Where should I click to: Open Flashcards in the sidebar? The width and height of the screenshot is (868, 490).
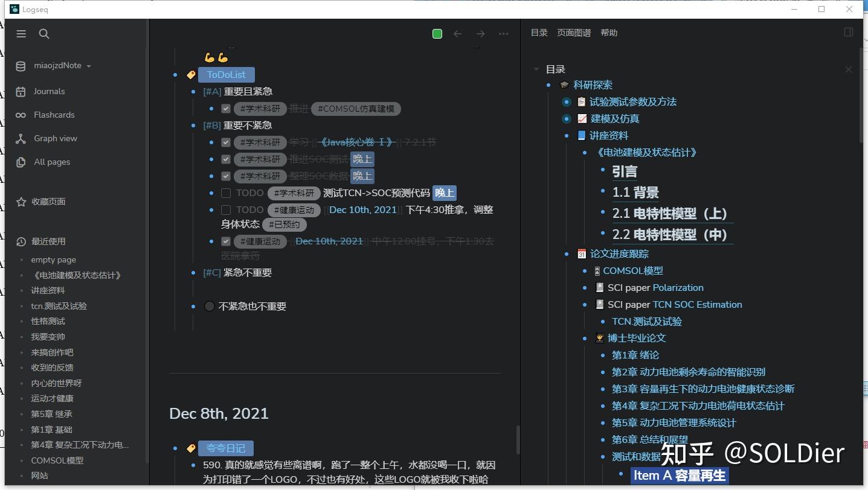(x=53, y=115)
